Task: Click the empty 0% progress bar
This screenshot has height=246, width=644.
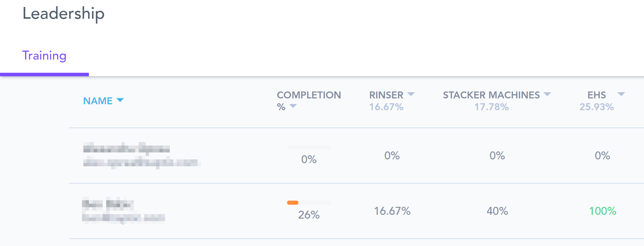Action: [309, 147]
